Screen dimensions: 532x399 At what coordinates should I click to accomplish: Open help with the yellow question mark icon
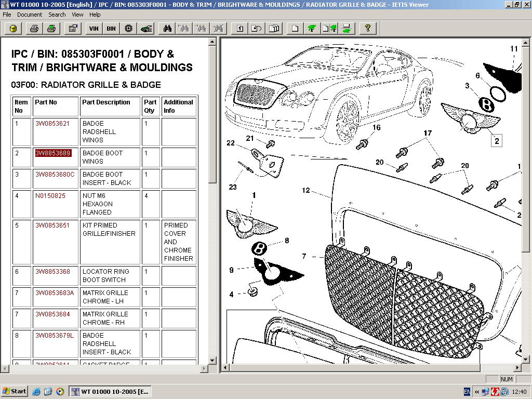pos(367,29)
